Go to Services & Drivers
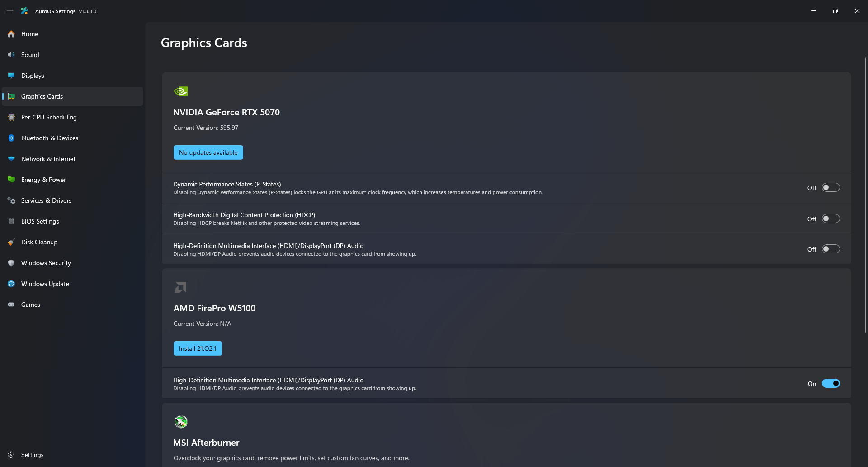The image size is (868, 467). coord(72,200)
